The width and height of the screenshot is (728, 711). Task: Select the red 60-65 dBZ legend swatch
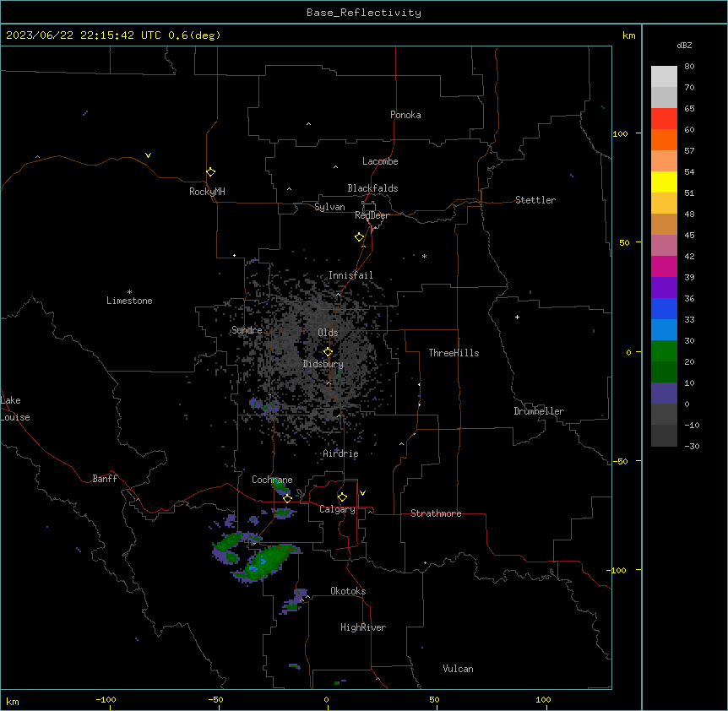click(664, 119)
